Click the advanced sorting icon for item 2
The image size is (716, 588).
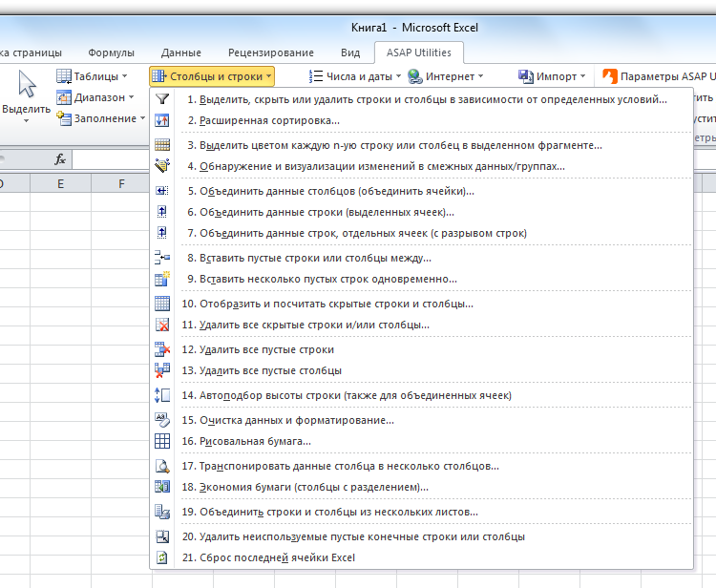click(x=162, y=120)
